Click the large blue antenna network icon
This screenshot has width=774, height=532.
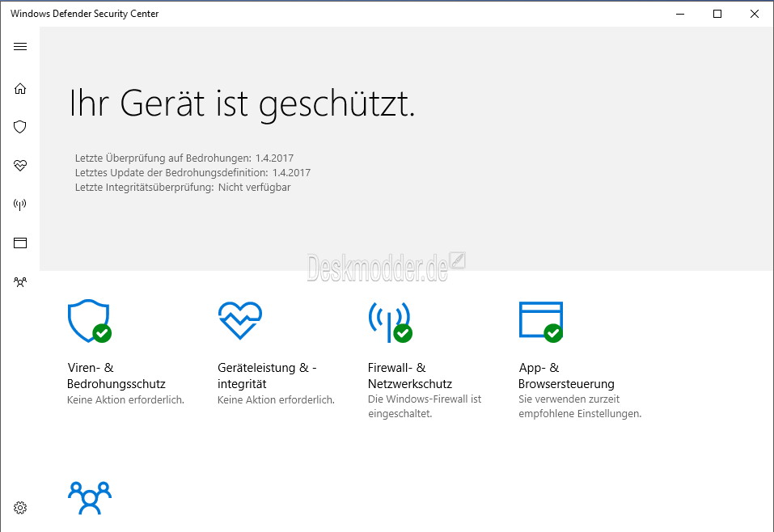pos(390,323)
